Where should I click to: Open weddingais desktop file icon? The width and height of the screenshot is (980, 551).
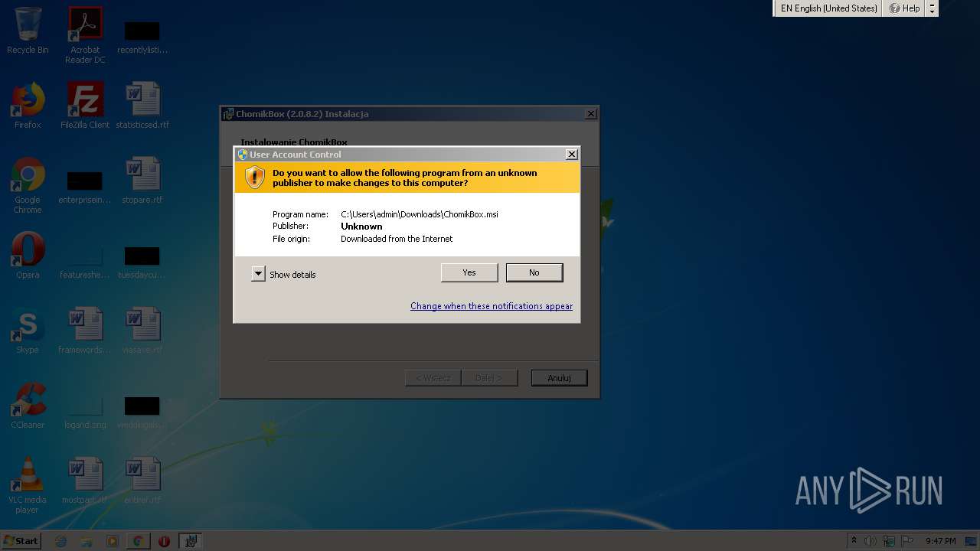pos(142,410)
